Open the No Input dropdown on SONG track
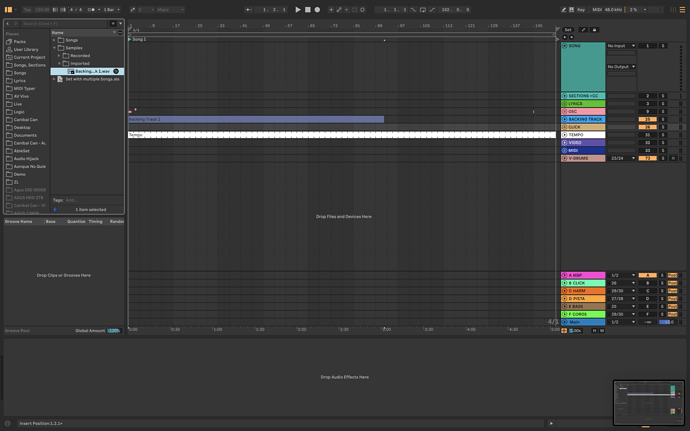Image resolution: width=690 pixels, height=431 pixels. tap(621, 46)
